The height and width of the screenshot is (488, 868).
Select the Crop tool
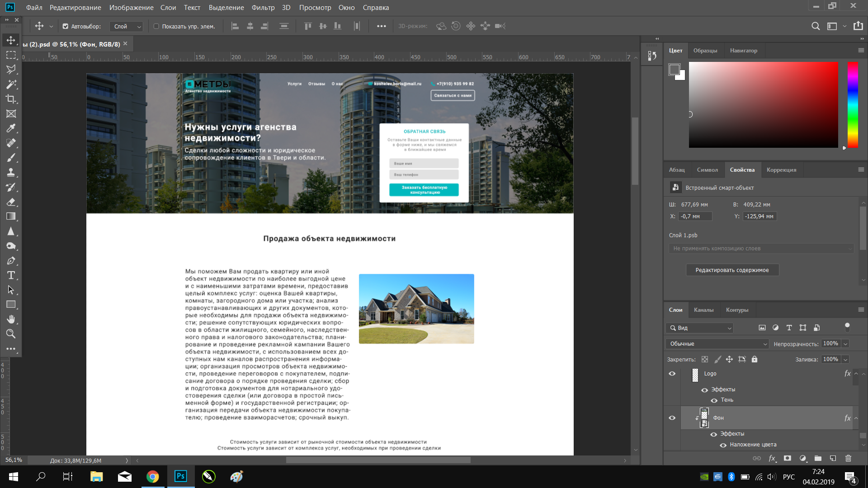click(x=11, y=99)
